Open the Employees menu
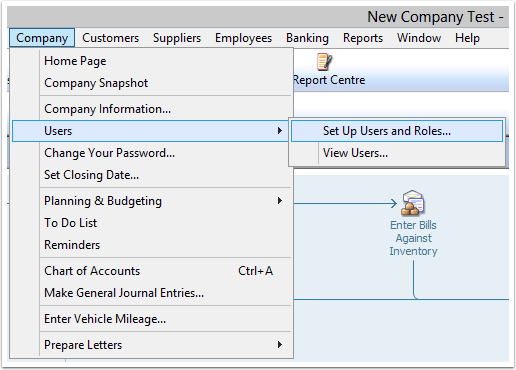The image size is (516, 370). [x=243, y=38]
